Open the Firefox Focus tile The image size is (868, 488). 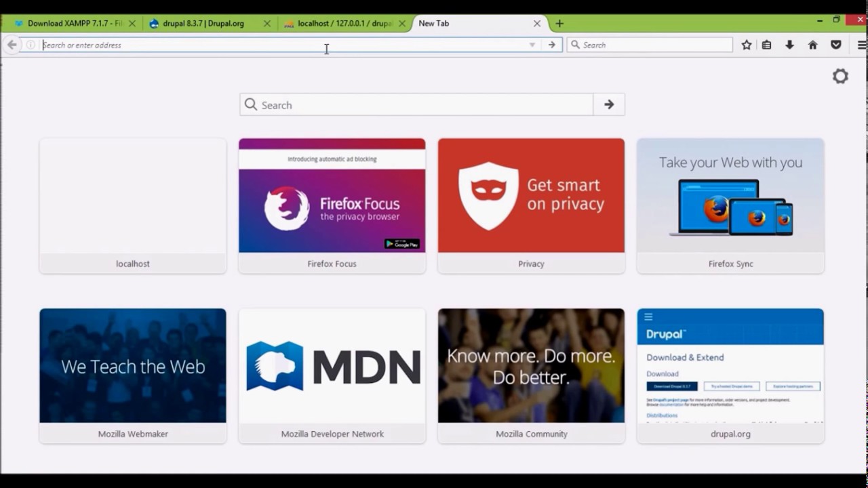click(332, 206)
